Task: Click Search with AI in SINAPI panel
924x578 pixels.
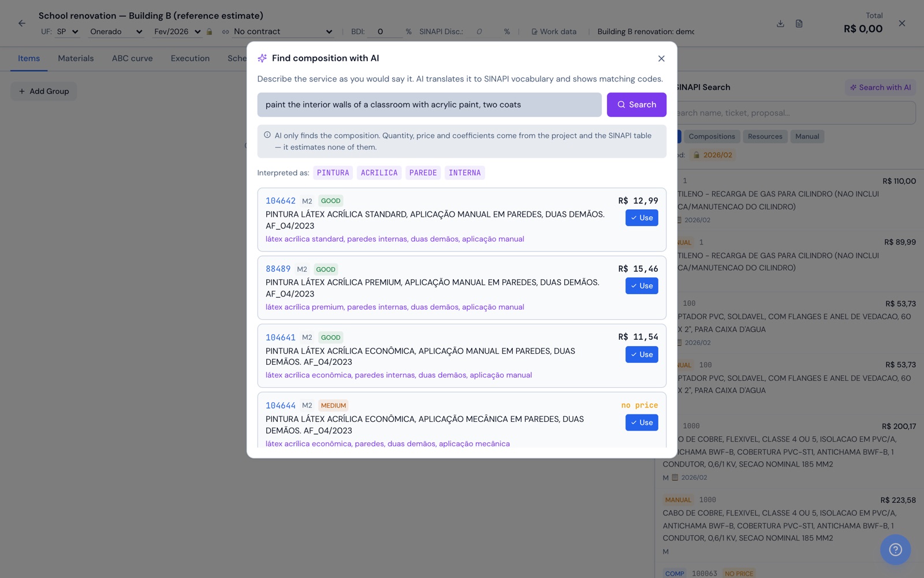Action: [880, 87]
